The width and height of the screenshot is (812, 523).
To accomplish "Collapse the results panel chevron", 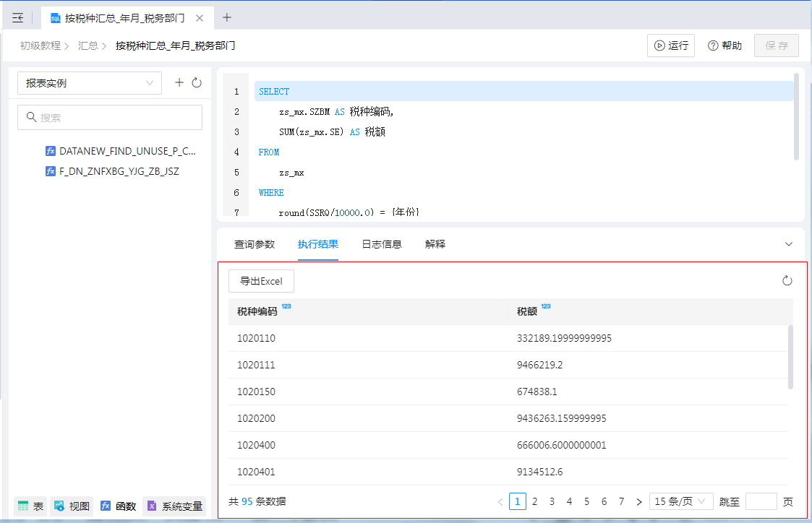I will pos(789,244).
